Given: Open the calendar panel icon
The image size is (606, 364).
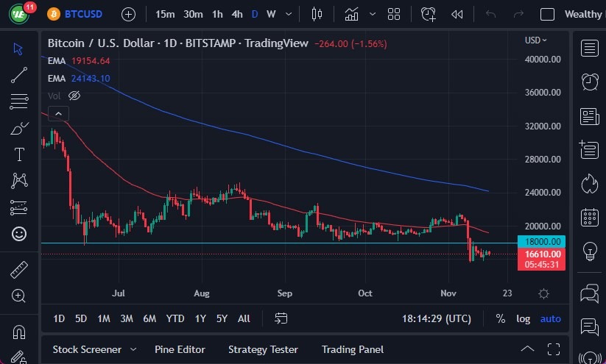Looking at the screenshot, I should click(589, 217).
